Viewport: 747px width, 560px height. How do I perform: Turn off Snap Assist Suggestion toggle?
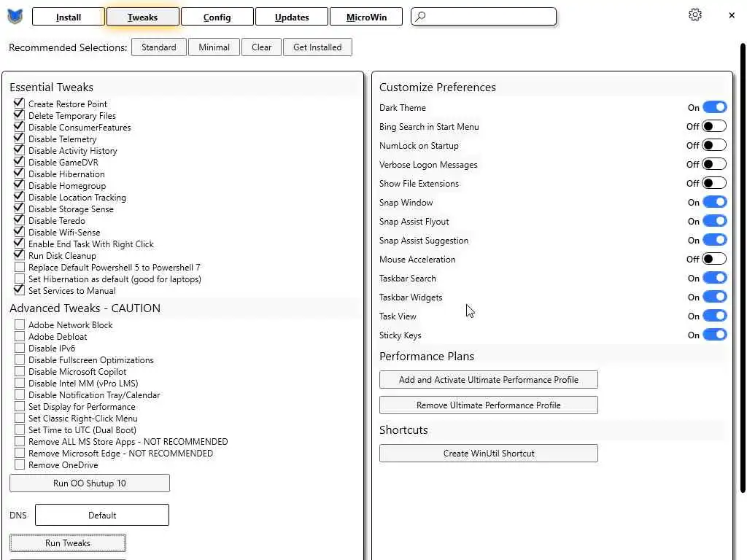click(714, 240)
